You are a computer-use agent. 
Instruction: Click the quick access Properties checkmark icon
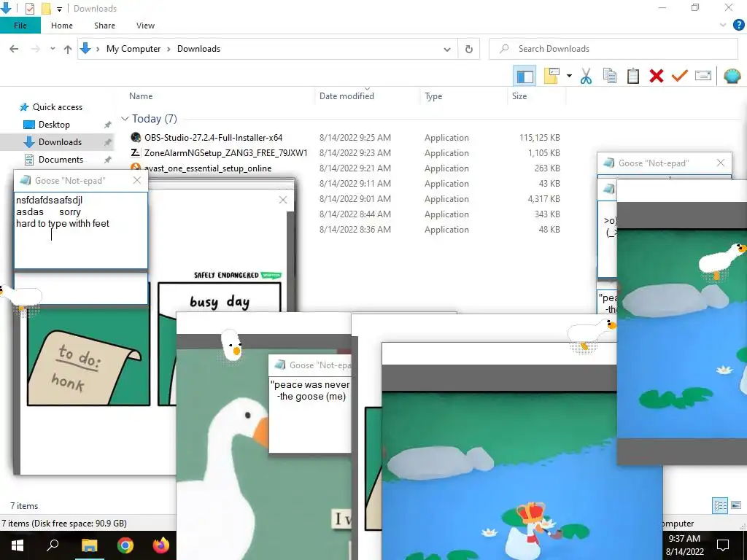[x=29, y=9]
